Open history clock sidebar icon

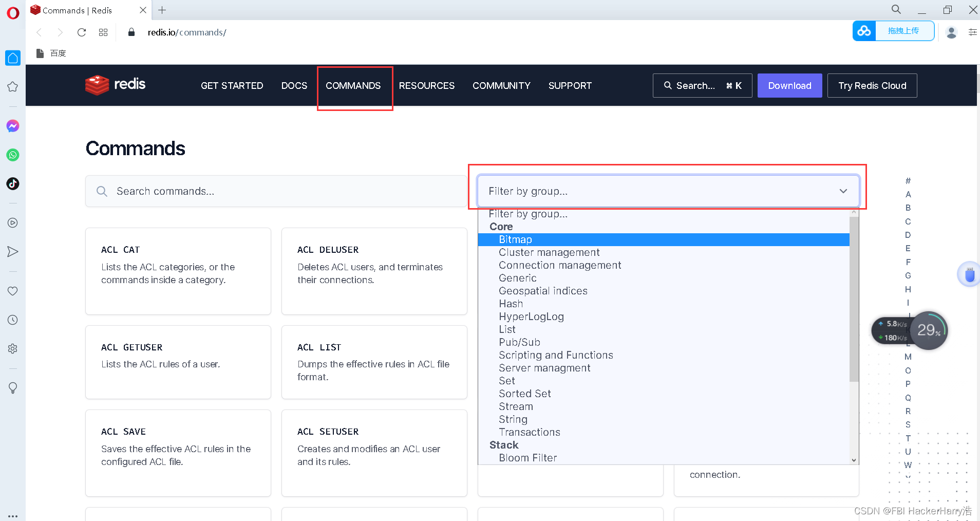point(13,320)
